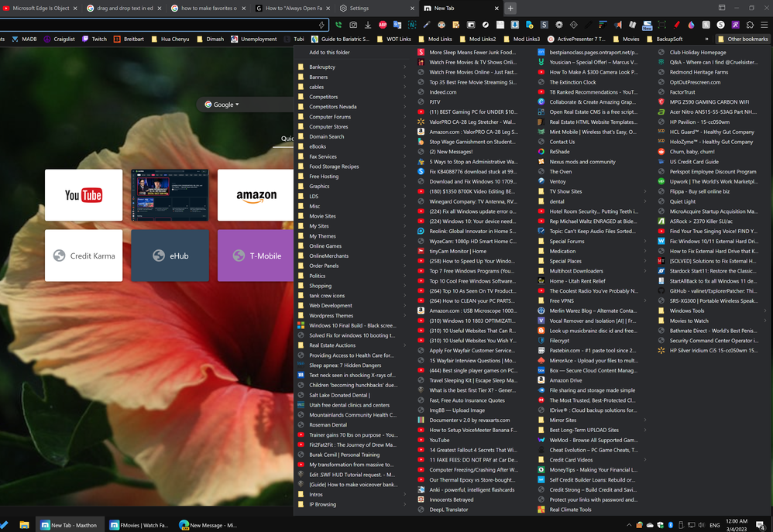
Task: Open the Amazon Drive bookmark
Action: pos(565,380)
